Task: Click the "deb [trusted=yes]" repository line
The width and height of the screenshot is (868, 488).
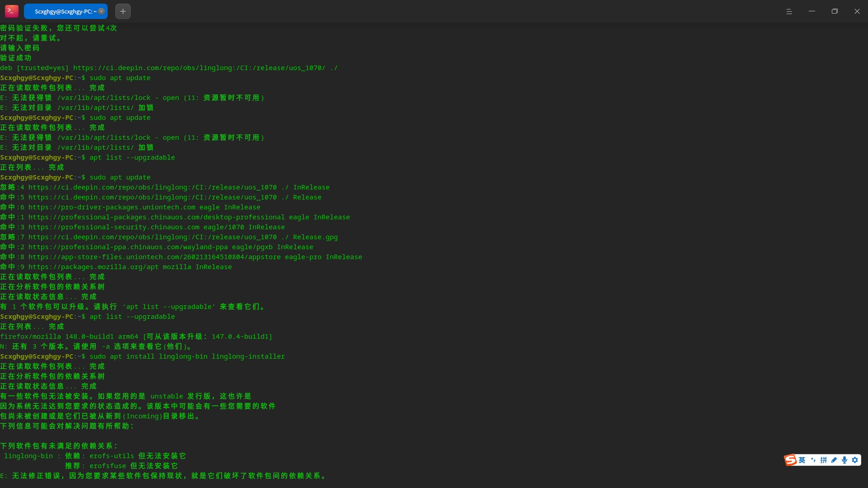Action: (169, 68)
